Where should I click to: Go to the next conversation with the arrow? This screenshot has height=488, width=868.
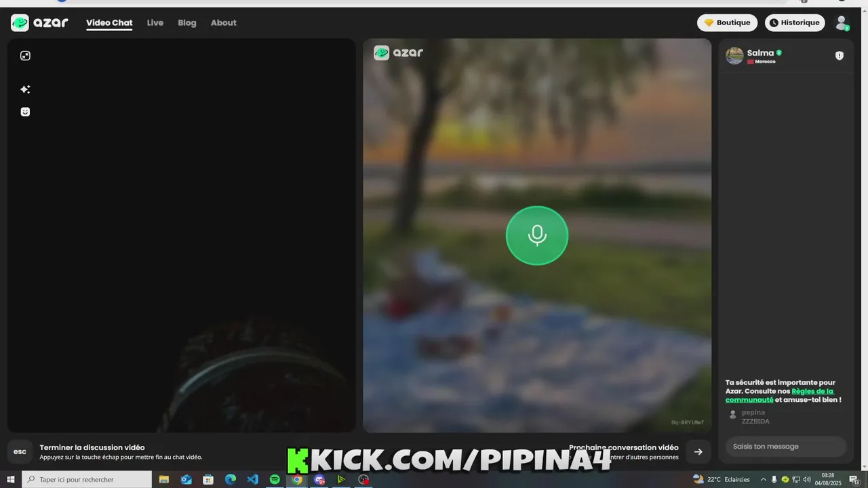click(698, 451)
